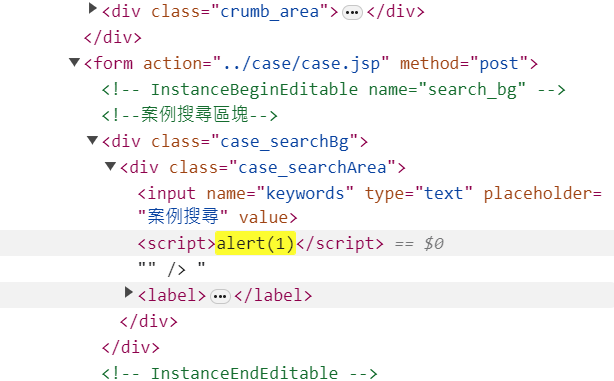Click the "" /> " text node

click(172, 269)
